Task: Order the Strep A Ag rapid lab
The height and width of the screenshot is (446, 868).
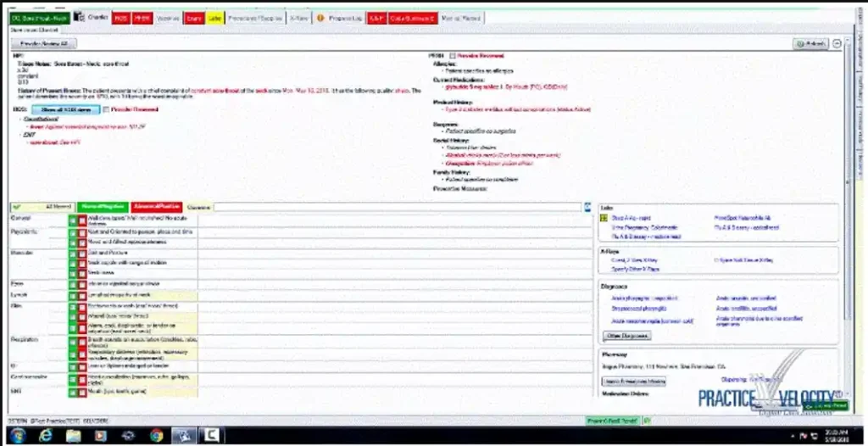Action: (x=631, y=218)
